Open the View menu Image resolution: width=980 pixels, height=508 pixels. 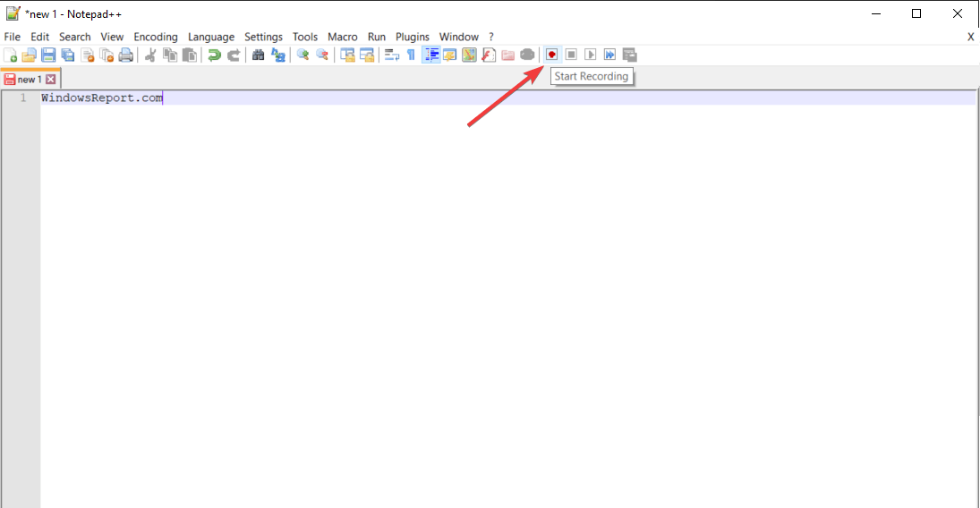coord(112,37)
